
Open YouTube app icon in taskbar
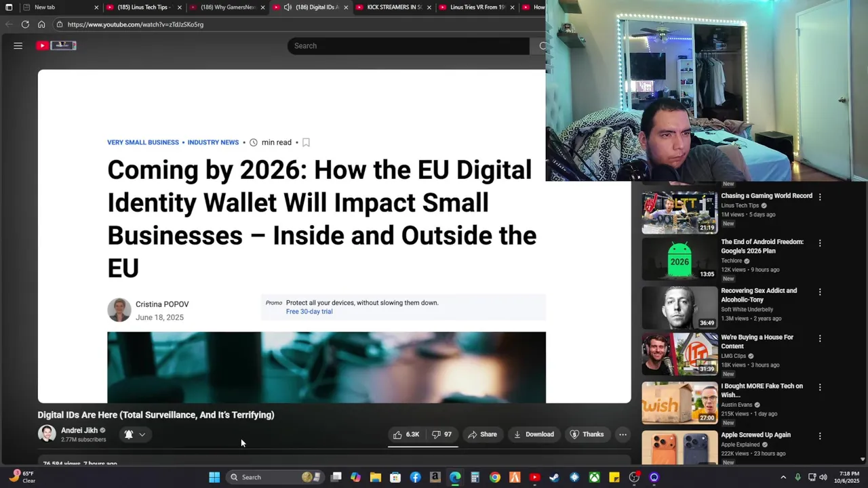pos(534,477)
